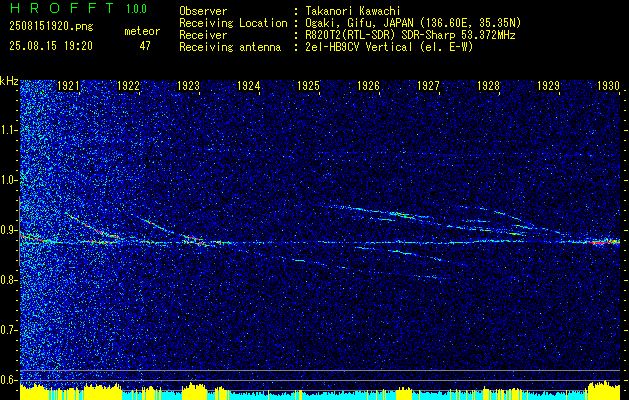Click the red echo trace near 1923
629x400 pixels.
pos(195,240)
